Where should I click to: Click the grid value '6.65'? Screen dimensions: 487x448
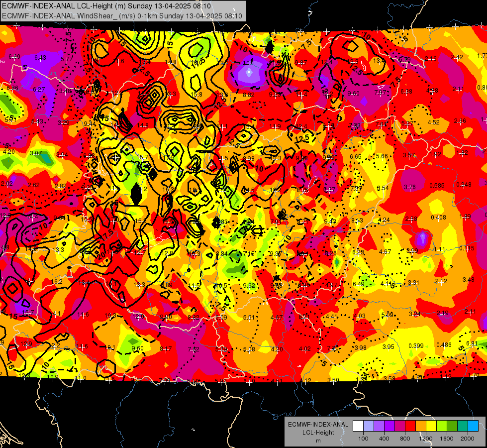click(356, 157)
